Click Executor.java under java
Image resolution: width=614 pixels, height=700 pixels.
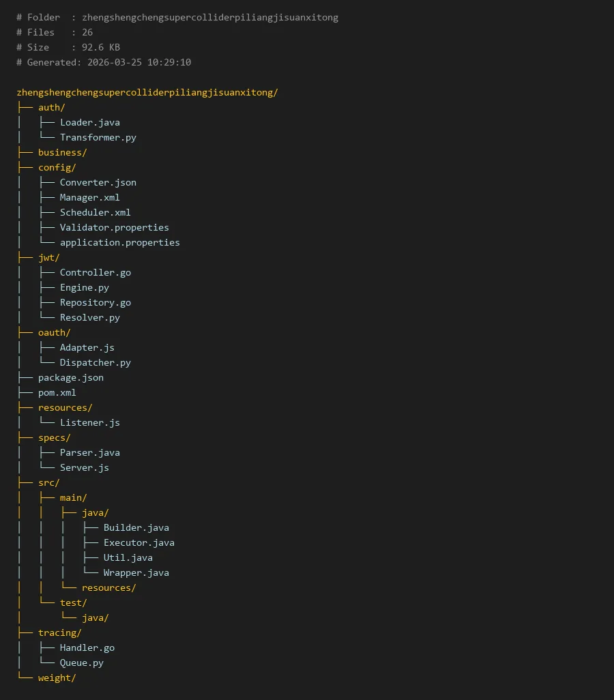(139, 543)
